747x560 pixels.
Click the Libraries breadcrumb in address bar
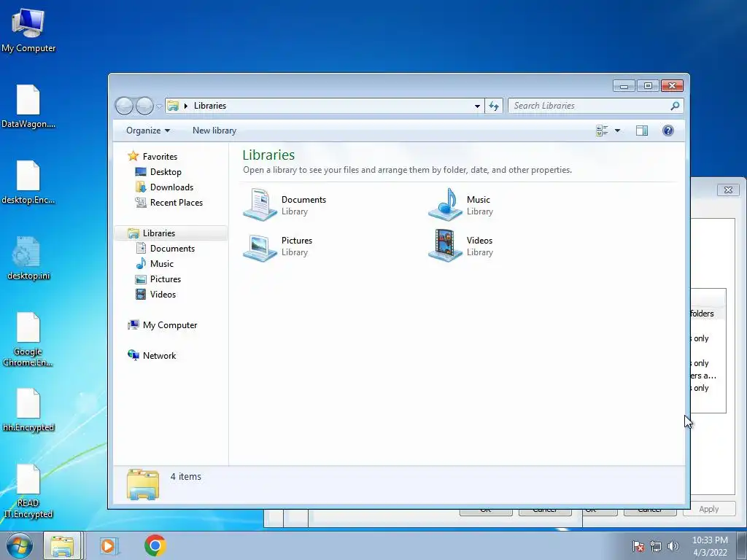tap(210, 106)
